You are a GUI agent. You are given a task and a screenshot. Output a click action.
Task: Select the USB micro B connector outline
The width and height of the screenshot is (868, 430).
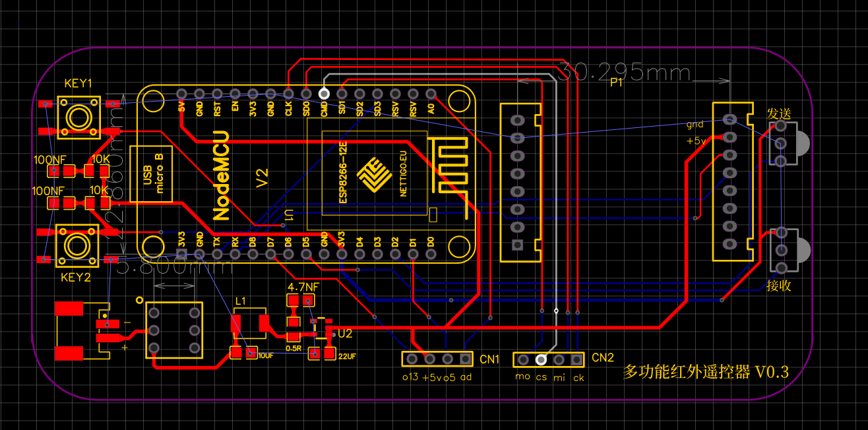[152, 174]
